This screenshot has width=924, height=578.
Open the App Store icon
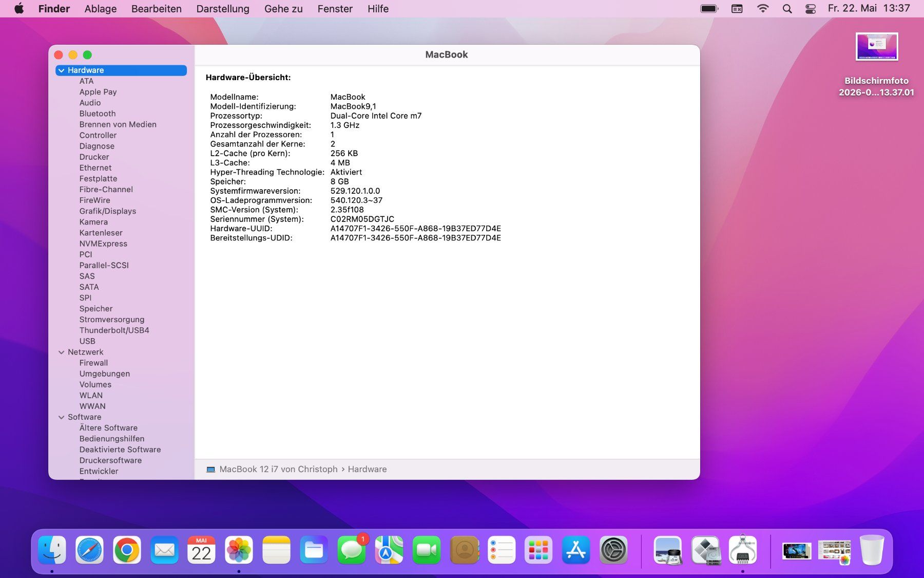576,550
